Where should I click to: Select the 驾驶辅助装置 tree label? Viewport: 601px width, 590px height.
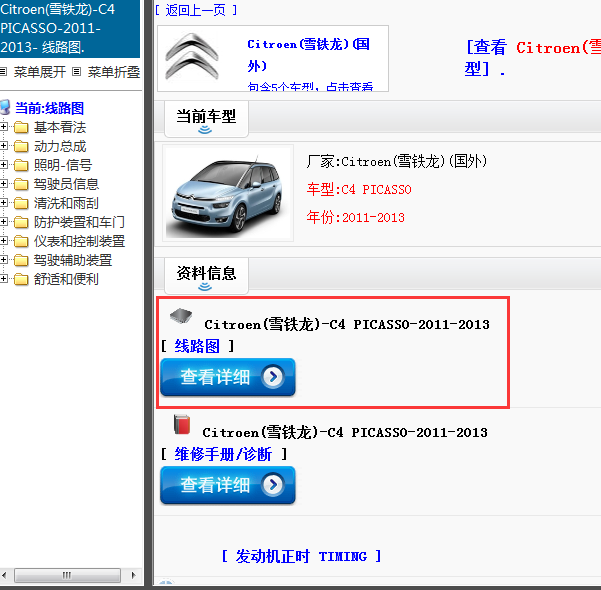click(73, 260)
